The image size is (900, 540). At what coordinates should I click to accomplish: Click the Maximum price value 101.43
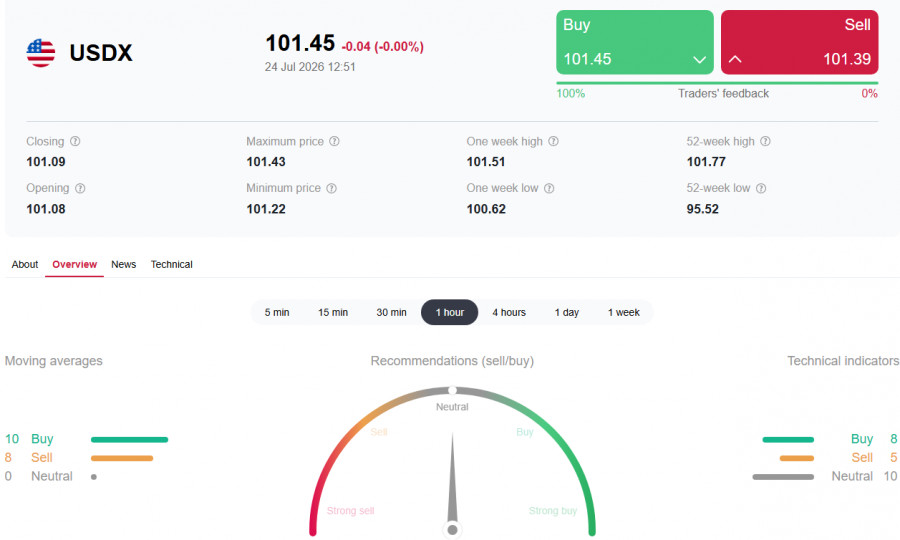(266, 162)
